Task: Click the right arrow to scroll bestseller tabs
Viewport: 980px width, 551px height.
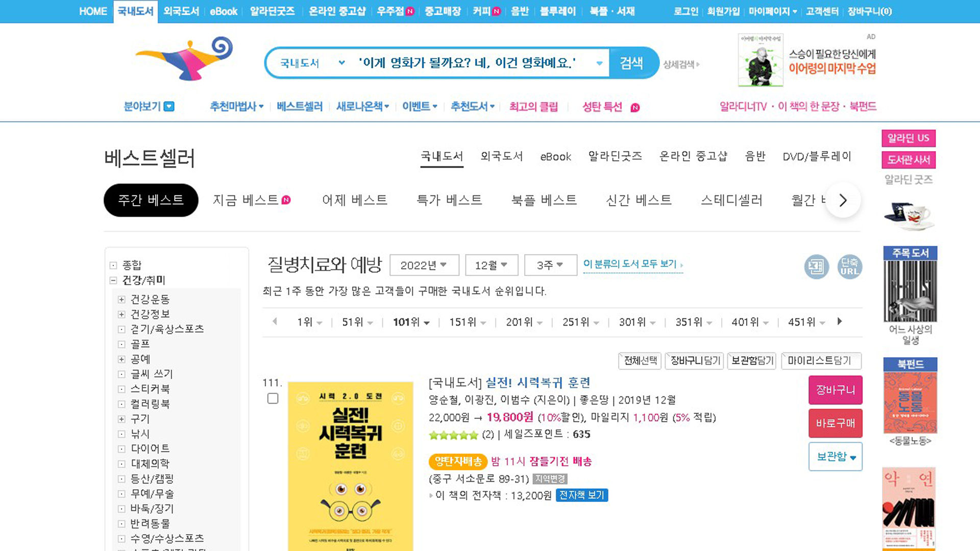Action: pos(843,200)
